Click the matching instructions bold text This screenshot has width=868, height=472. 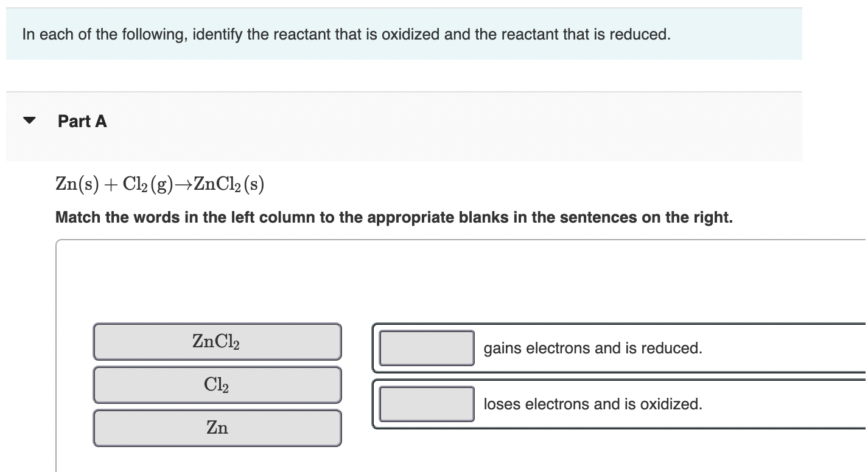tap(394, 217)
